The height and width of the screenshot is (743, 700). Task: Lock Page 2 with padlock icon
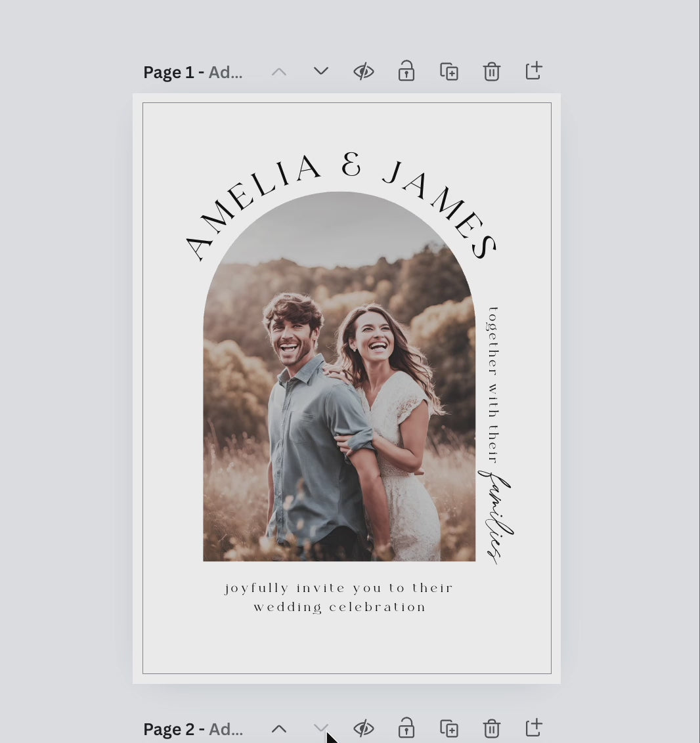(x=406, y=729)
